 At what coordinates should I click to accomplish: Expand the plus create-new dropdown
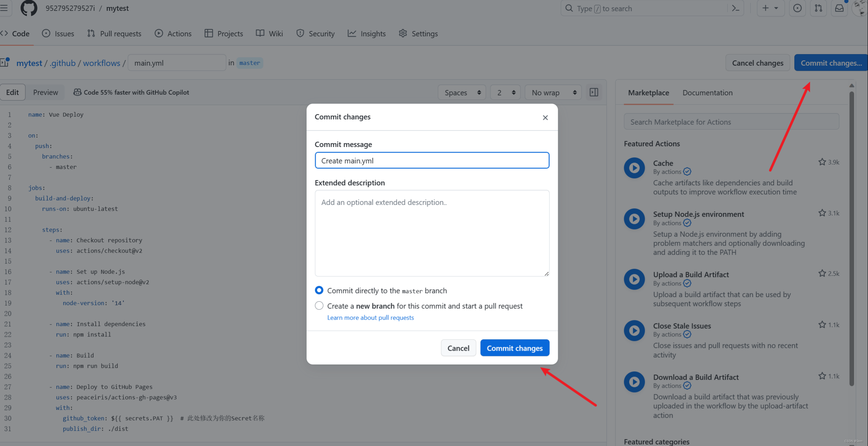[x=770, y=8]
